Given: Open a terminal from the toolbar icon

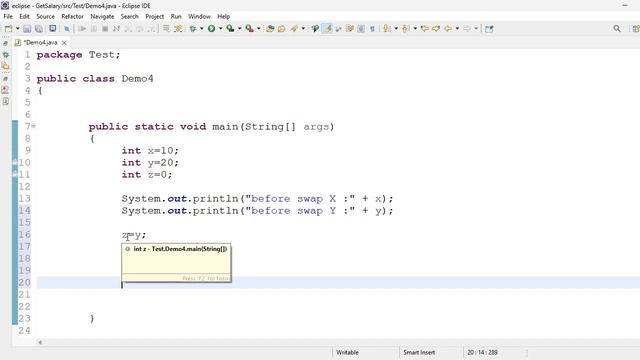Looking at the screenshot, I should (x=53, y=29).
